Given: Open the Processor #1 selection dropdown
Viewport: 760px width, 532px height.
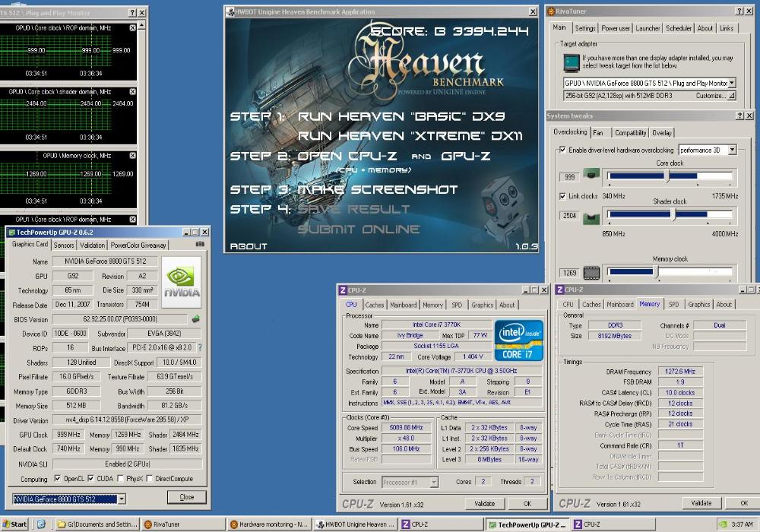Looking at the screenshot, I should (434, 482).
